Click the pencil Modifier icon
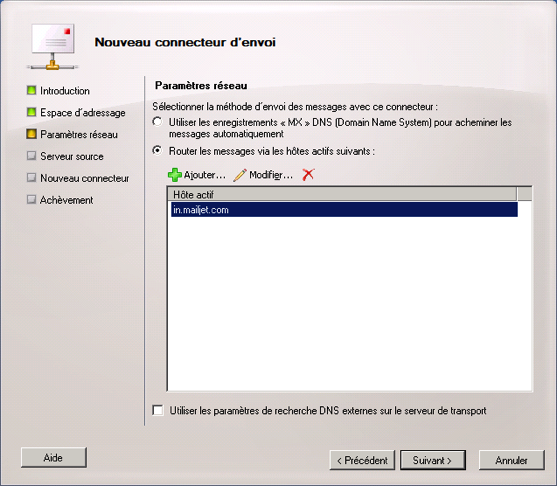The image size is (557, 486). point(240,175)
